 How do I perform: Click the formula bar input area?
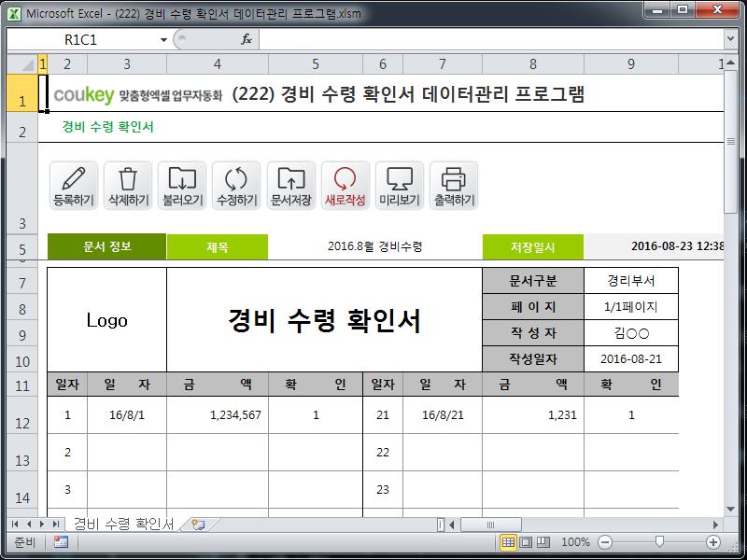491,39
